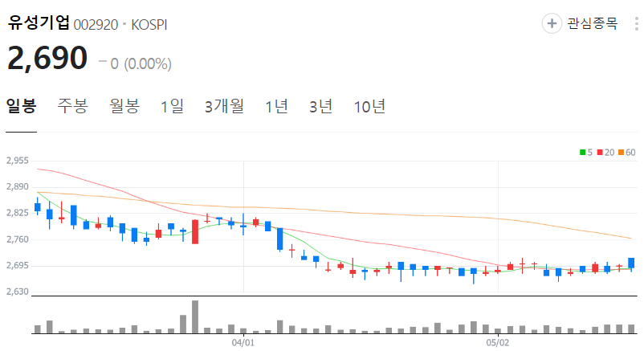
Task: Click the tallest volume bar
Action: coord(195,317)
